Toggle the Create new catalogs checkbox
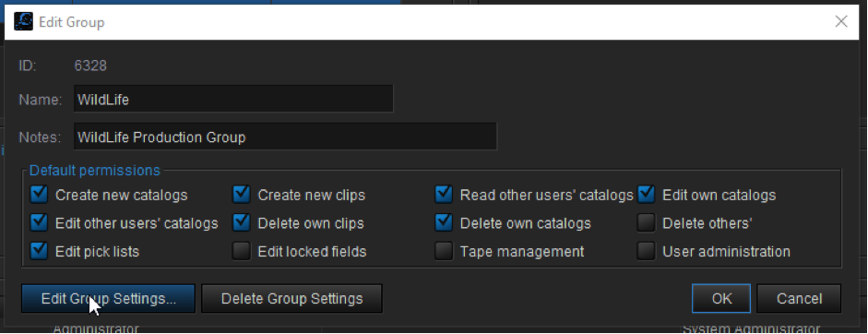The height and width of the screenshot is (334, 868). coord(39,195)
